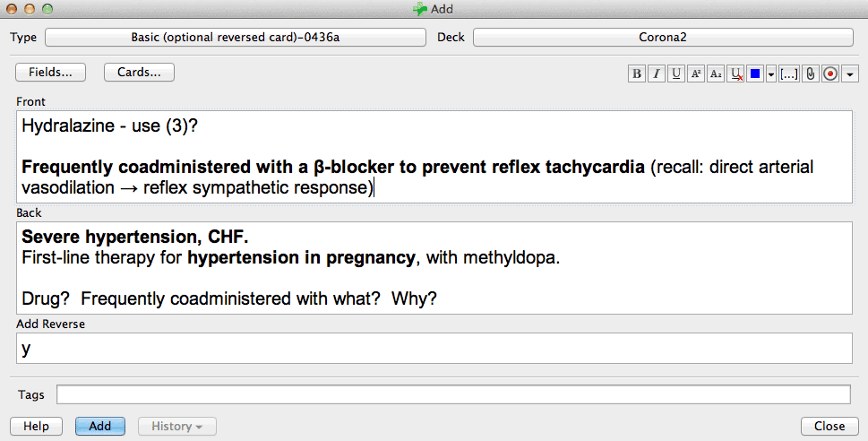Expand the advanced editor options arrow

[850, 73]
